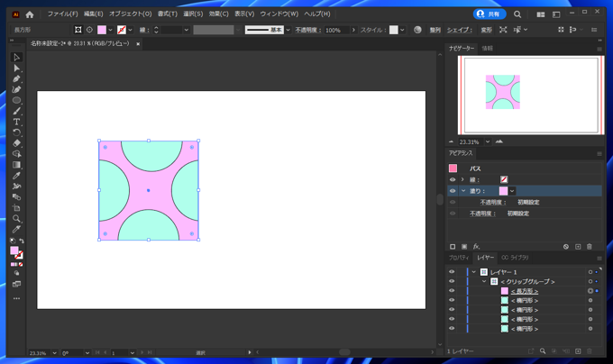Switch to the 情報 tab
Viewport: 613px width, 364px height.
[487, 49]
